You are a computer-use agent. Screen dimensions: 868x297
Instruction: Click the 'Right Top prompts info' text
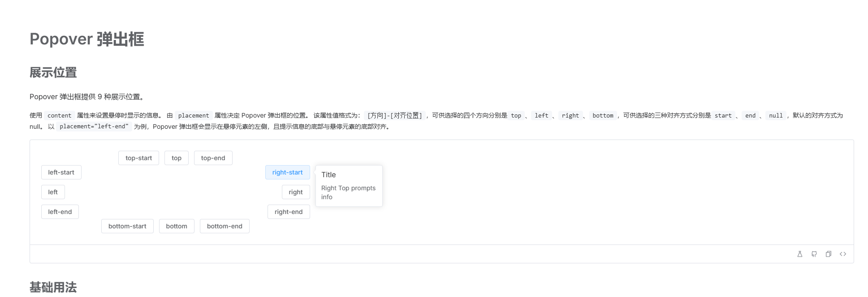point(349,192)
